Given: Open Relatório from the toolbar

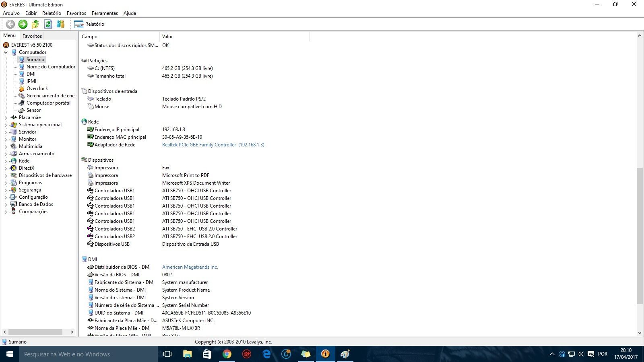Looking at the screenshot, I should 89,24.
